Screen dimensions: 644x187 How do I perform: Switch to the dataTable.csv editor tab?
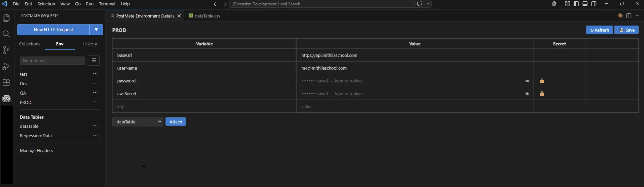click(207, 16)
